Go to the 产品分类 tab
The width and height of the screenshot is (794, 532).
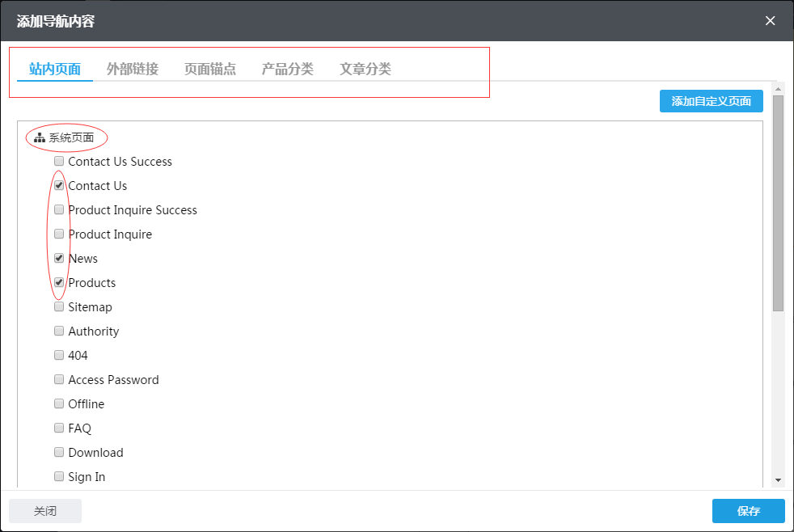click(x=288, y=70)
